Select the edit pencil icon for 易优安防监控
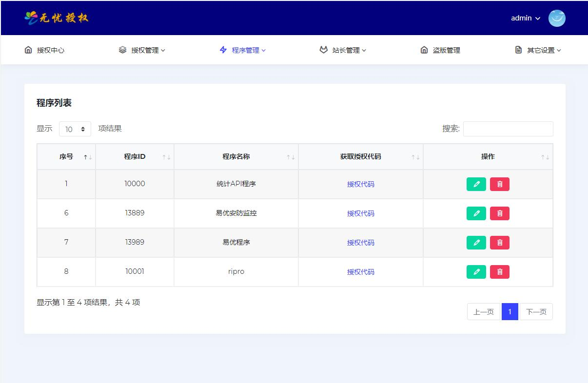588x383 pixels. 476,213
